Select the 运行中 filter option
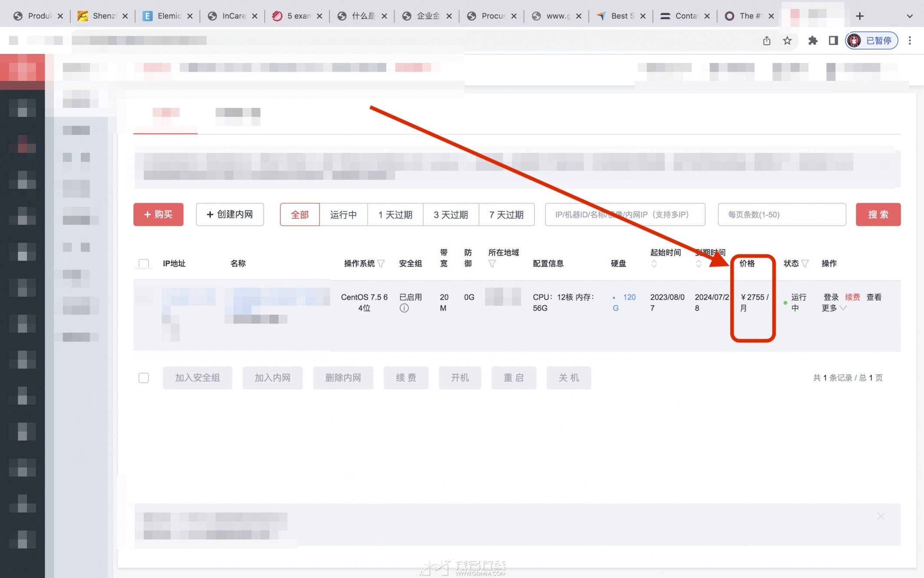This screenshot has height=578, width=924. (x=343, y=214)
